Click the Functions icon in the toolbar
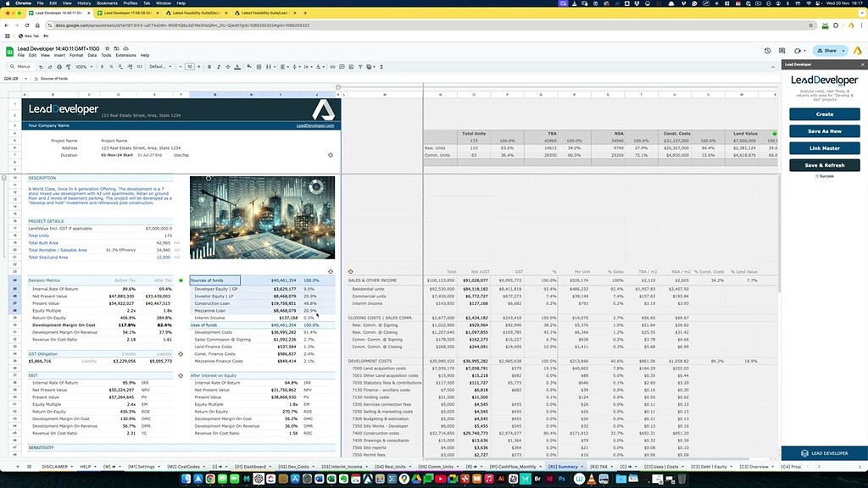This screenshot has width=868, height=488. point(381,66)
